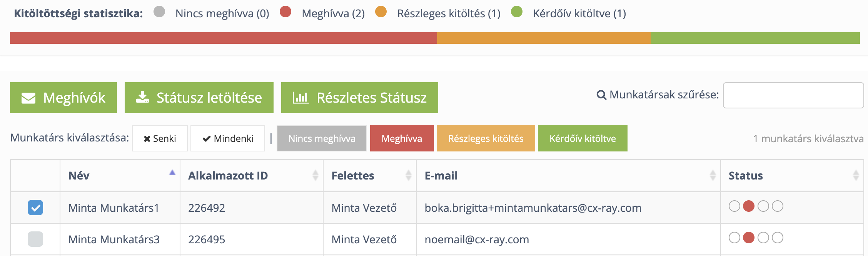
Task: Check the Minta Munkatárs3 row checkbox
Action: pyautogui.click(x=35, y=239)
